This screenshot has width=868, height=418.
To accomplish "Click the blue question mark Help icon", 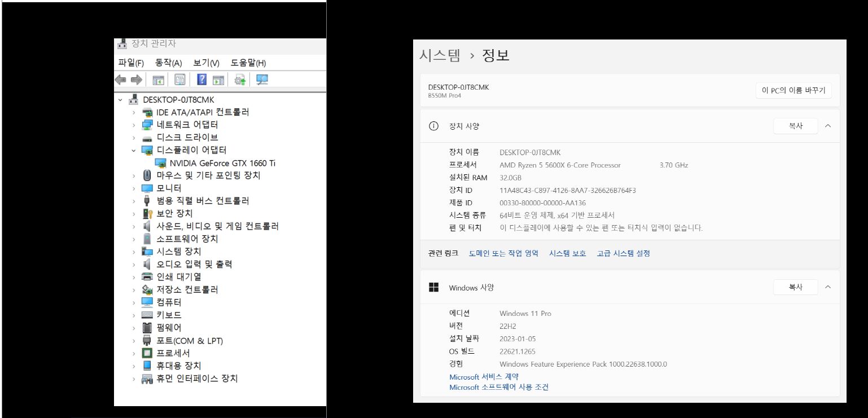I will point(201,80).
